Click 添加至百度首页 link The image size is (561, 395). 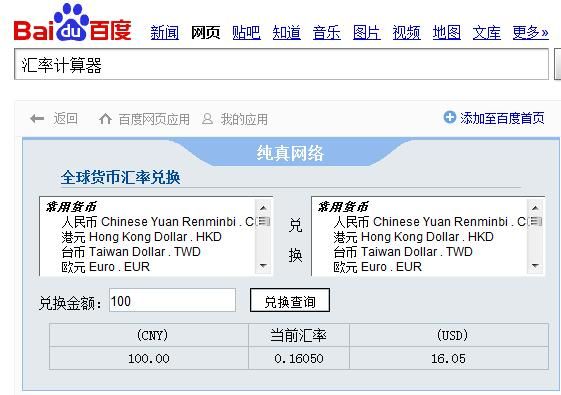(x=502, y=118)
